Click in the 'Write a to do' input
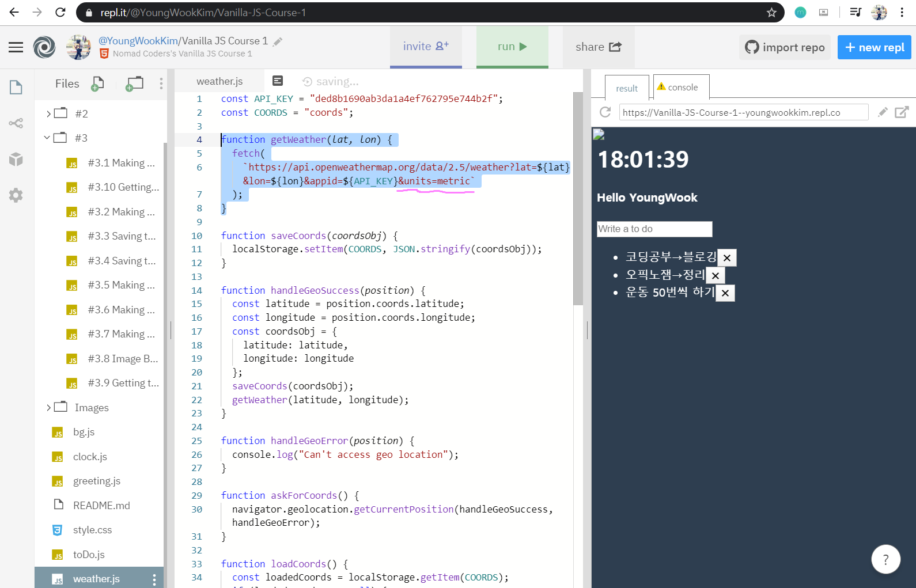The width and height of the screenshot is (916, 588). point(654,229)
